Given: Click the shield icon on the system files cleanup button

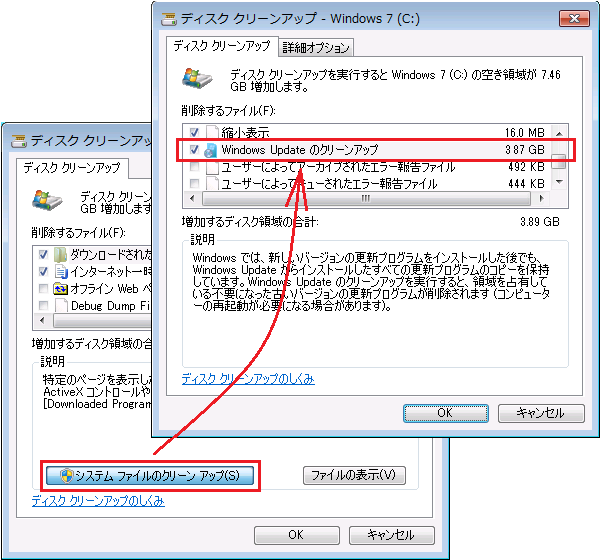Looking at the screenshot, I should (67, 476).
